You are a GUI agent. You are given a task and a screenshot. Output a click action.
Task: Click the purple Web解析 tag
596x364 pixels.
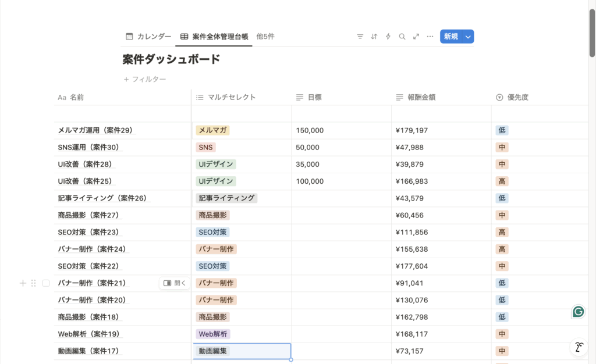pyautogui.click(x=213, y=334)
